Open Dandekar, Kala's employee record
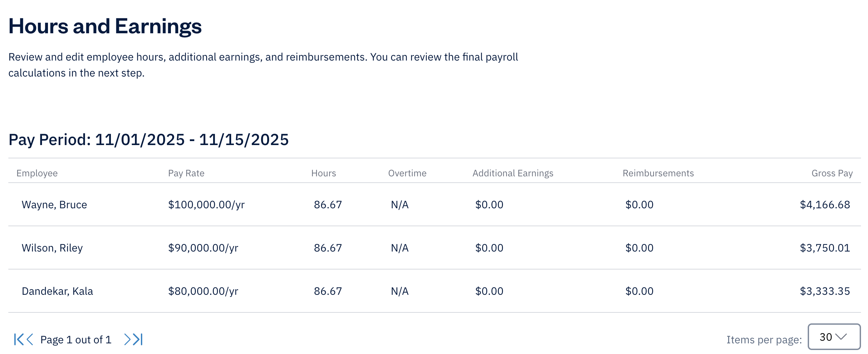The width and height of the screenshot is (868, 354). click(x=58, y=291)
